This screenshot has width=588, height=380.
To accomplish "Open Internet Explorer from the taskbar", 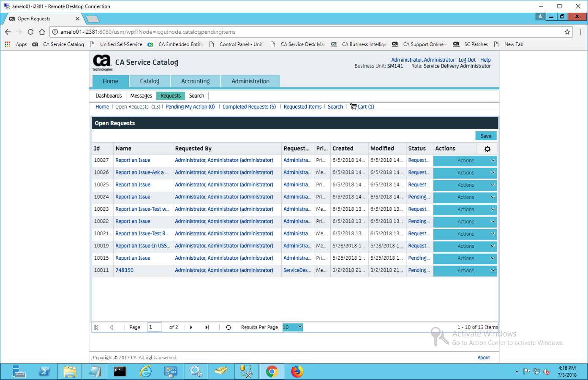I will [x=146, y=372].
